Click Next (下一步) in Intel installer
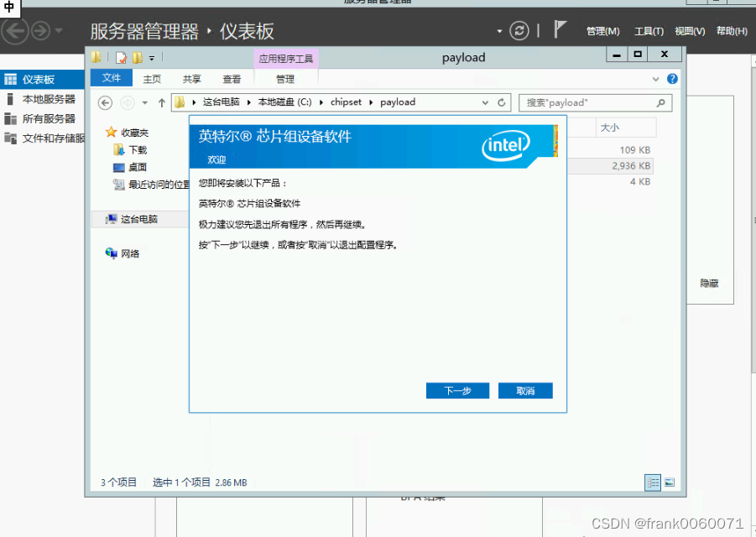The width and height of the screenshot is (756, 537). [457, 390]
